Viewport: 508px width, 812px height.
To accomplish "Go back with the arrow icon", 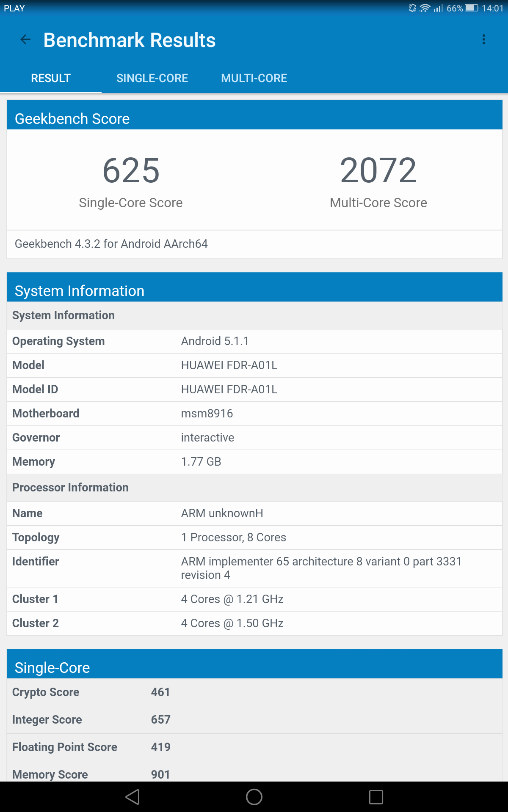I will [25, 40].
